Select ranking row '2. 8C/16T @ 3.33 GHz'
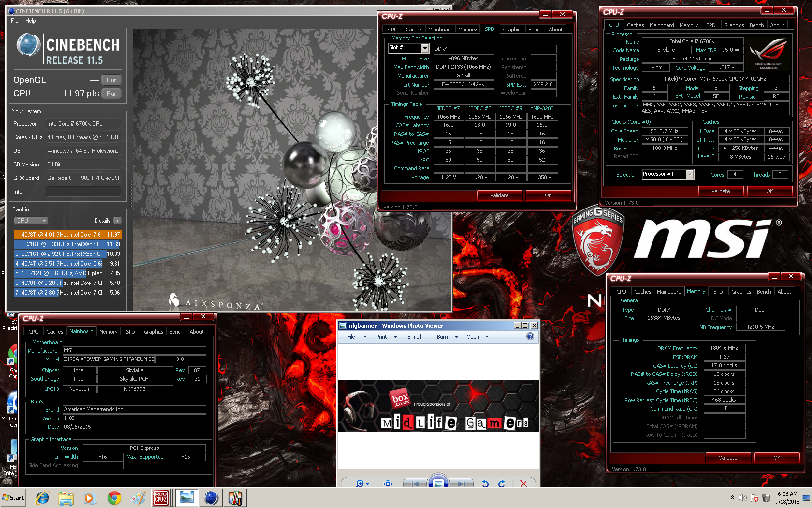Screen dimensions: 812x508 tap(68, 244)
